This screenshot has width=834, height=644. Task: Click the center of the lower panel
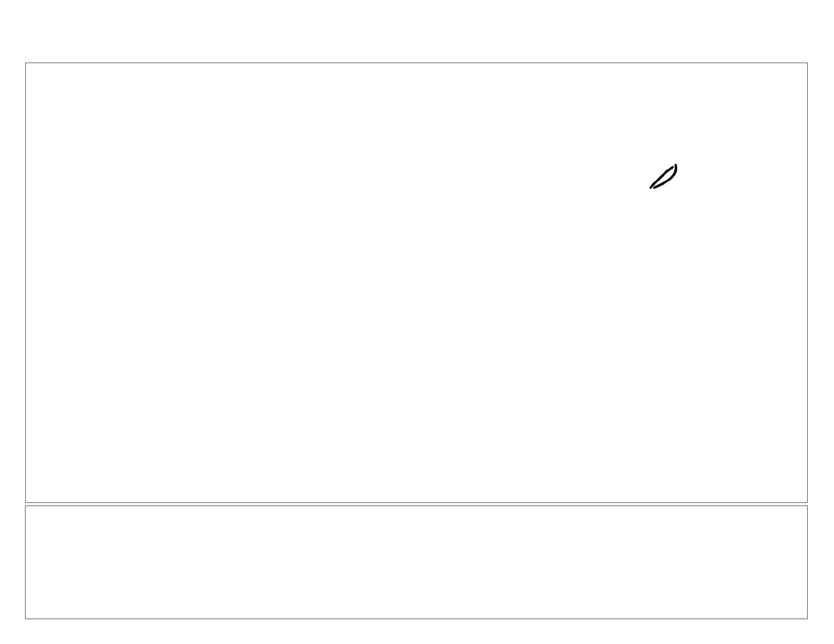[416, 562]
